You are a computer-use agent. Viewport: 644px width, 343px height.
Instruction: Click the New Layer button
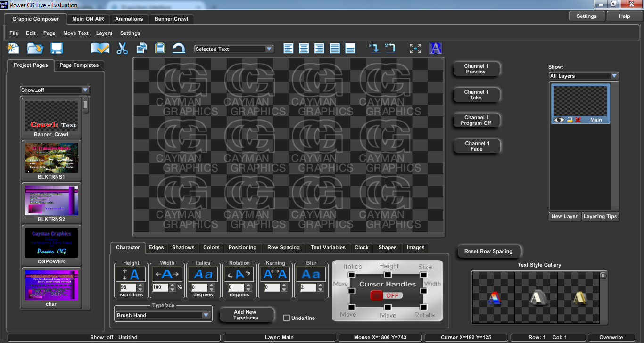coord(564,216)
